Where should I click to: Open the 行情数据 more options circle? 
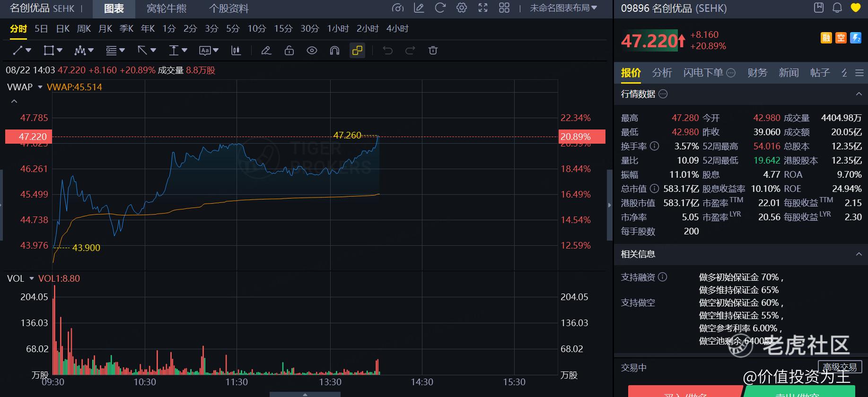(x=663, y=94)
